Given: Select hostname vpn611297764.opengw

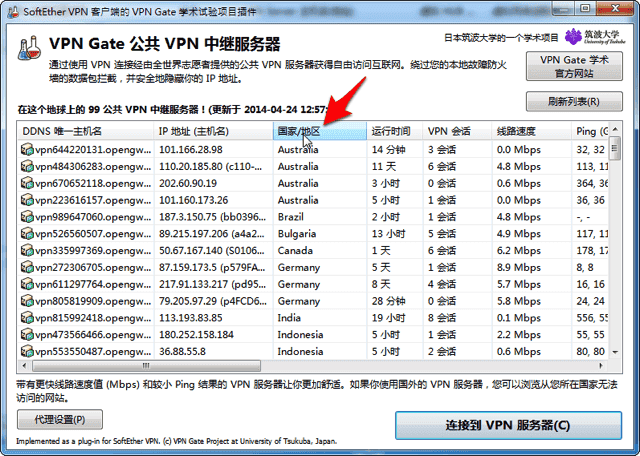Looking at the screenshot, I should [93, 284].
